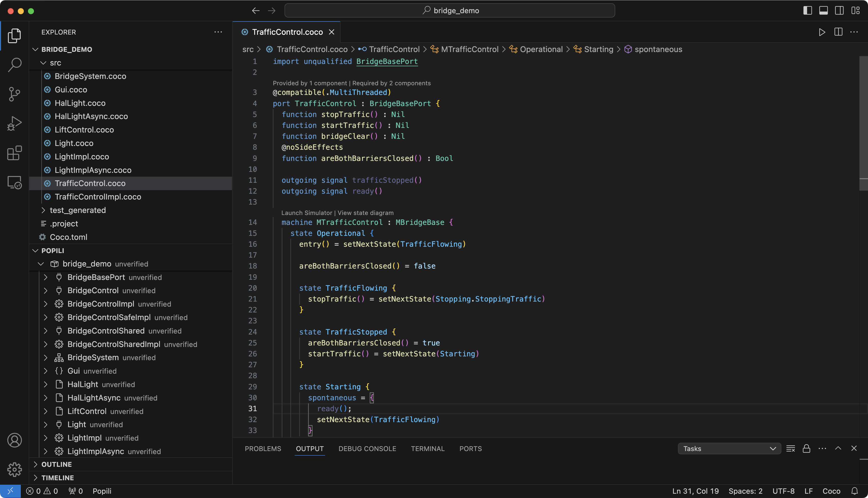Click Required by 2 components code lens

(391, 83)
